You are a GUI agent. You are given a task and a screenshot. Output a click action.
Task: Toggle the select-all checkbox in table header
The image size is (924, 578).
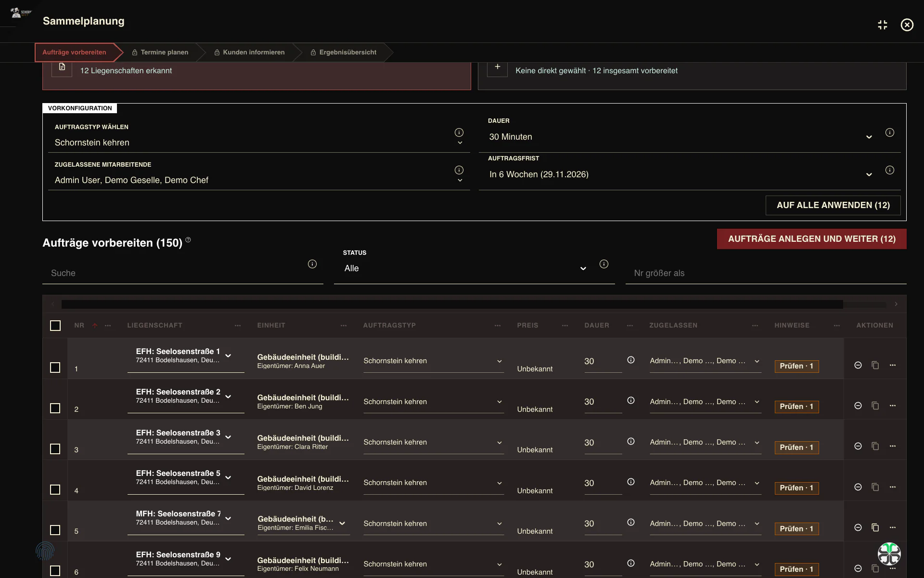tap(55, 326)
